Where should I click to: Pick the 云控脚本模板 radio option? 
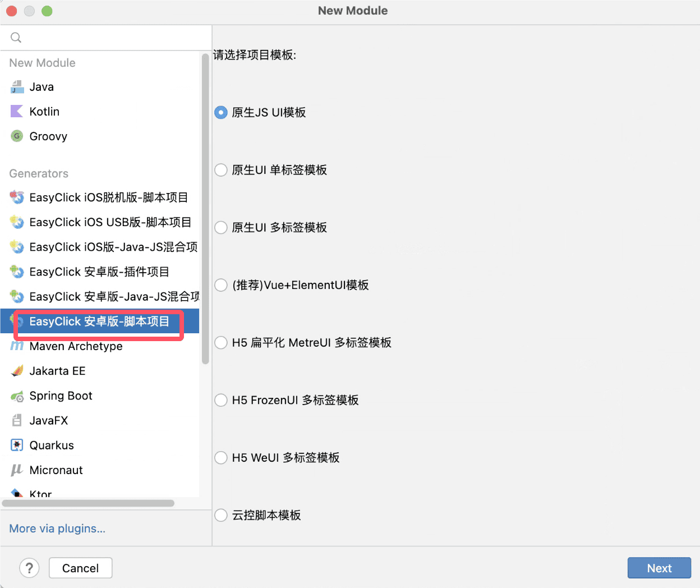(221, 515)
